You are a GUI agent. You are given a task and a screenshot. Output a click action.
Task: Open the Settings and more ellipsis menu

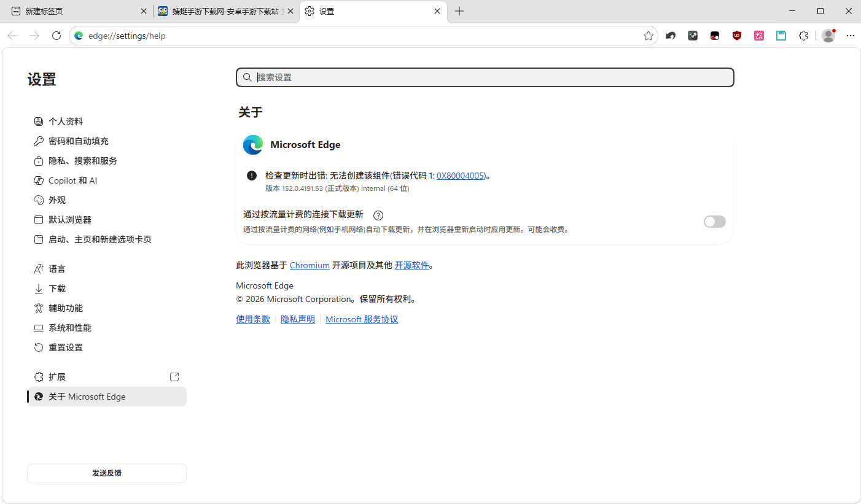tap(850, 36)
